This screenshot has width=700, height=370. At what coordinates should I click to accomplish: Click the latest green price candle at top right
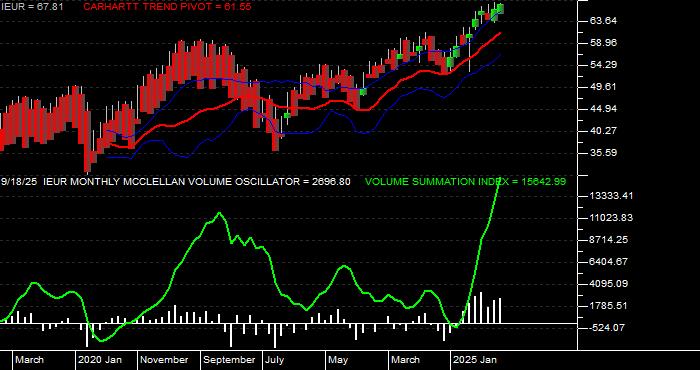[500, 8]
